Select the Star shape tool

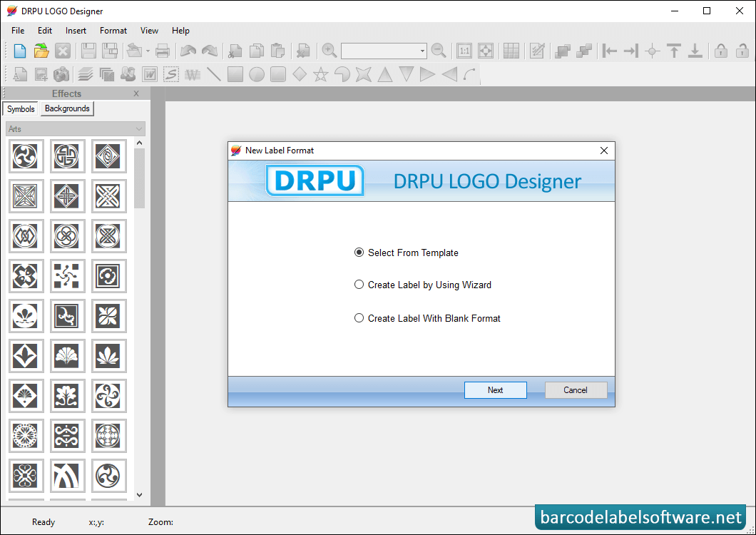321,74
